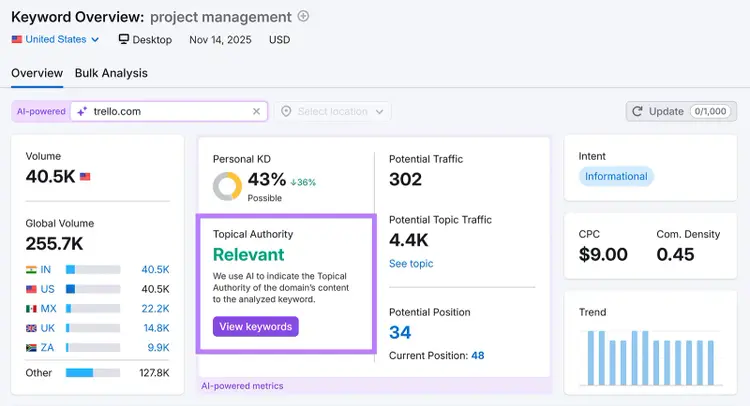
Task: Click the Nov 14, 2025 date
Action: coord(220,40)
